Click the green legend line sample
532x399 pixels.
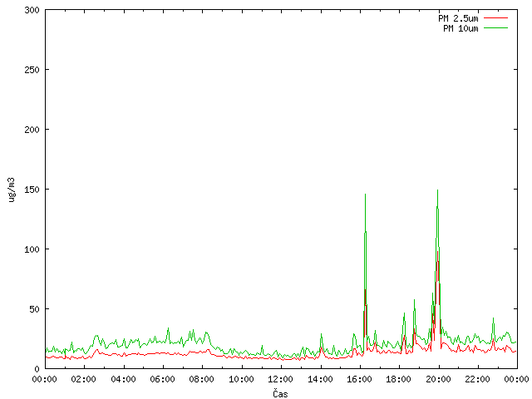click(x=495, y=27)
